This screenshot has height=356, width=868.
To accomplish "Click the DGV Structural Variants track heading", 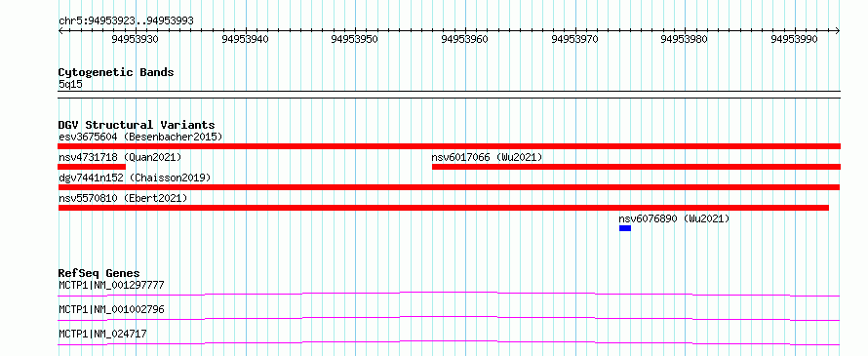I will point(137,125).
